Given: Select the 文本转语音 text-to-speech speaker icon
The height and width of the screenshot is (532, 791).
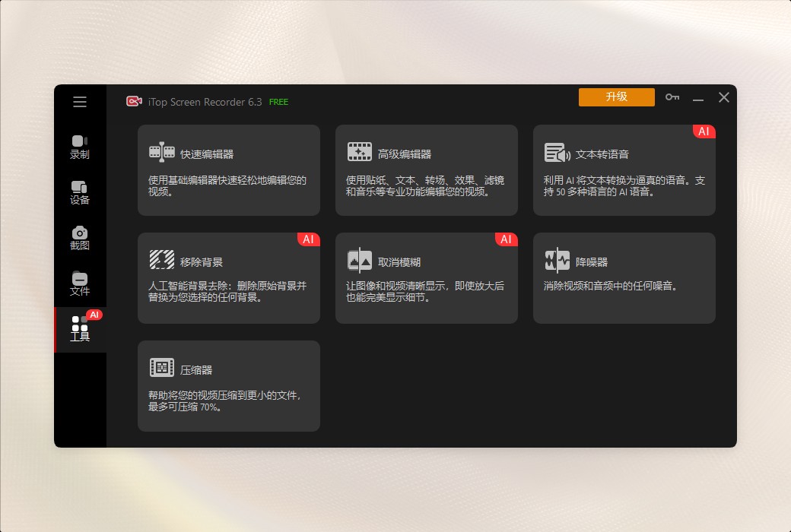Looking at the screenshot, I should click(x=557, y=151).
